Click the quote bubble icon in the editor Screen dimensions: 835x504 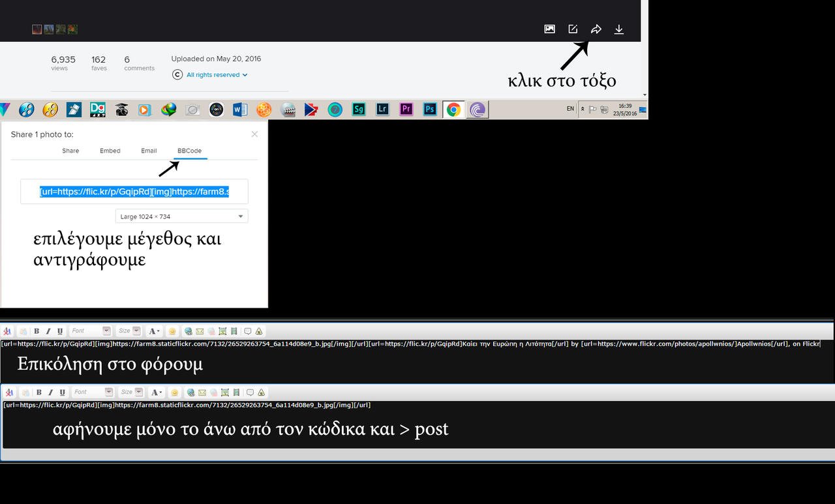tap(248, 331)
